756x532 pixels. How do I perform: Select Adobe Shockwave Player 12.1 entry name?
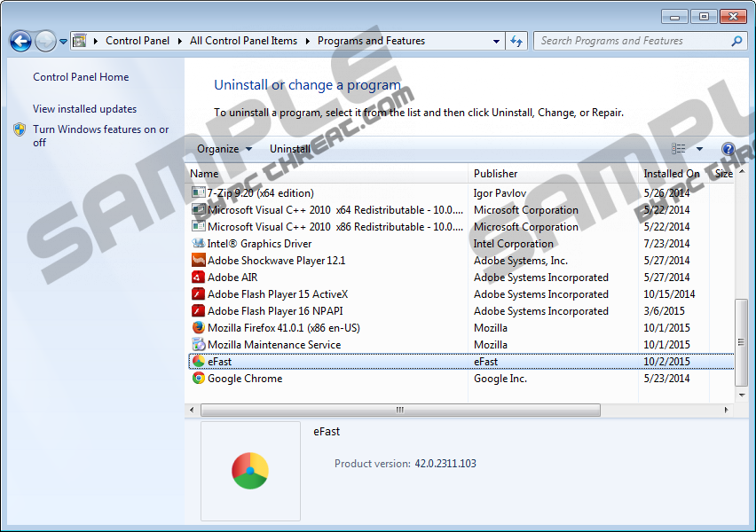(276, 261)
